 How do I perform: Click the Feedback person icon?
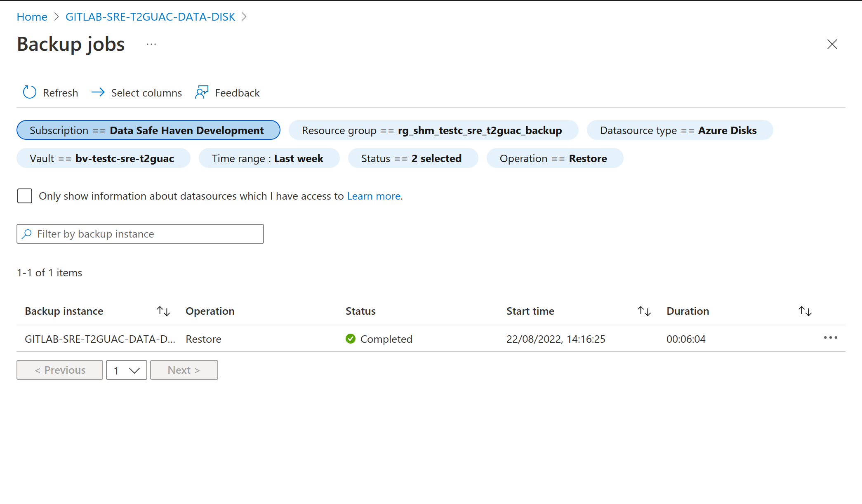[x=202, y=92]
